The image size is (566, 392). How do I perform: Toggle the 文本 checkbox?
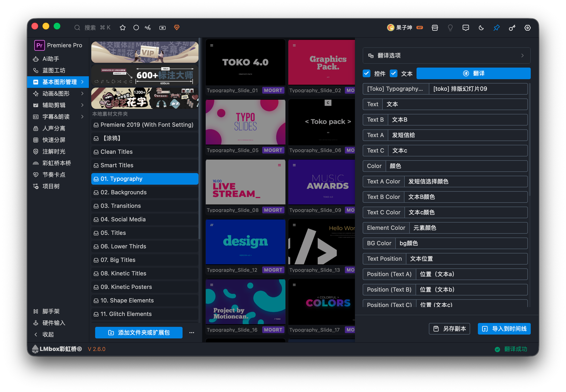(393, 73)
